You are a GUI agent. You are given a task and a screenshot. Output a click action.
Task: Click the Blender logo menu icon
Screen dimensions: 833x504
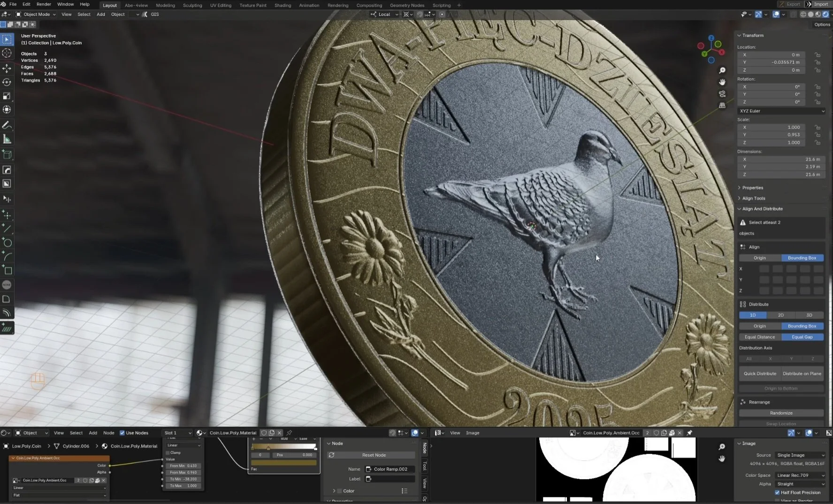tap(3, 4)
